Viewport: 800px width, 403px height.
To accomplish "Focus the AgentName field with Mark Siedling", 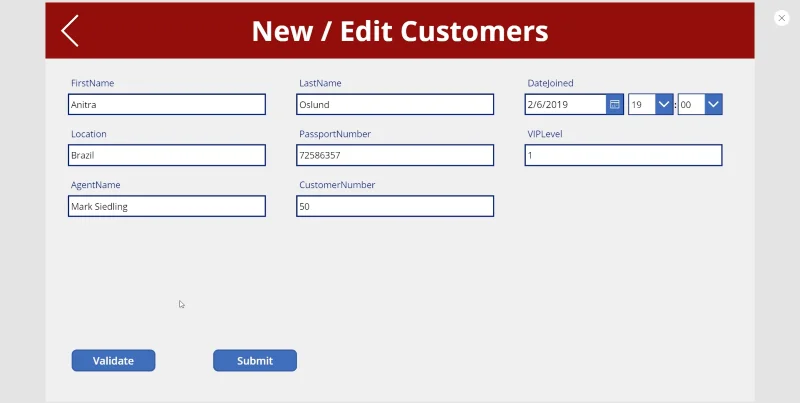I will tap(167, 206).
